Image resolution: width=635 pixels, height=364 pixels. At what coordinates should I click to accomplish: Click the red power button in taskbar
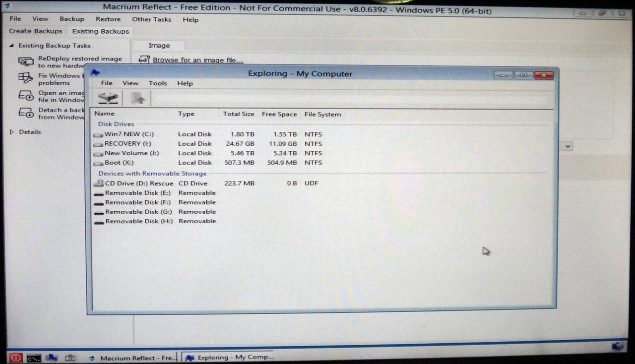pos(15,358)
